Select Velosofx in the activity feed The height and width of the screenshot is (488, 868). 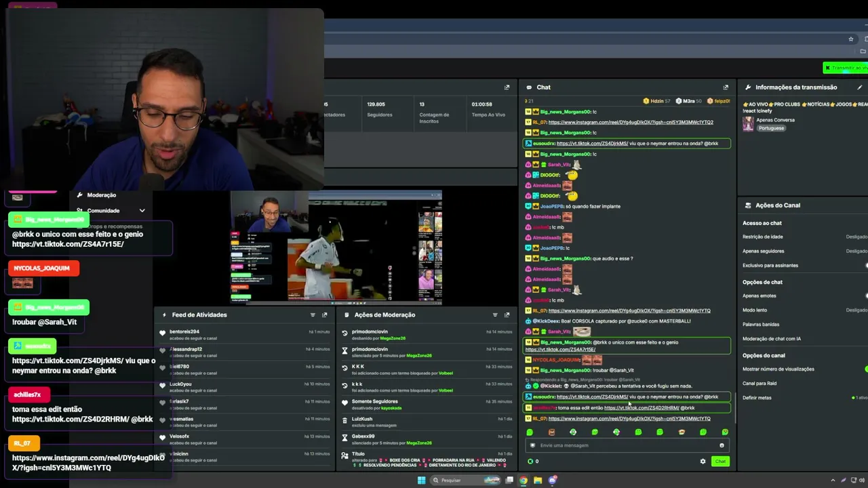(245, 439)
